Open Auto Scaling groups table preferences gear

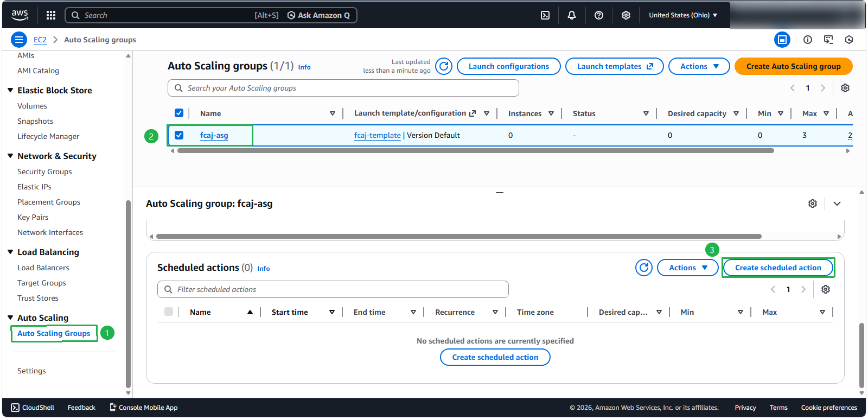point(845,88)
